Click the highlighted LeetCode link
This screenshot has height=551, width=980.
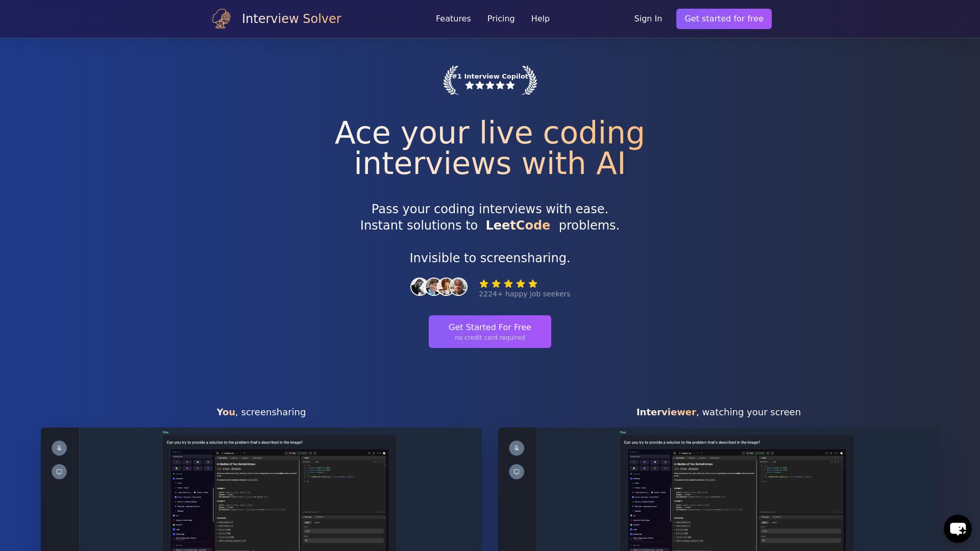518,225
